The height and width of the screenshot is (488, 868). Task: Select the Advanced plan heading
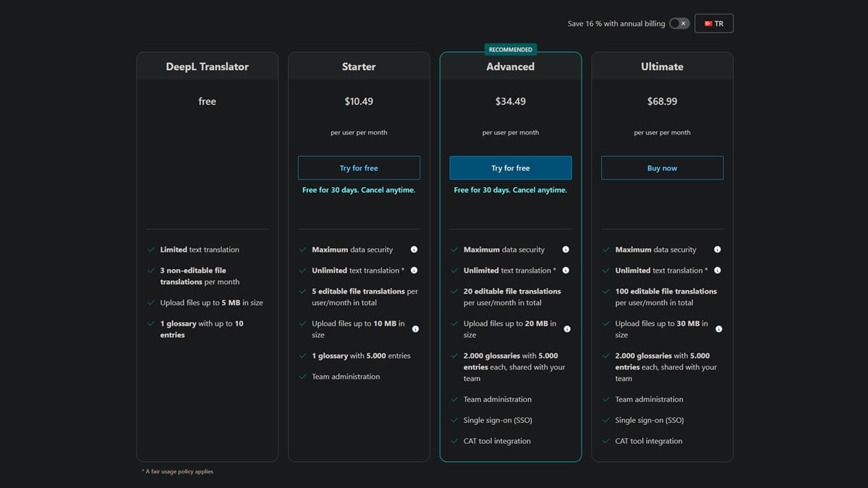(x=511, y=67)
